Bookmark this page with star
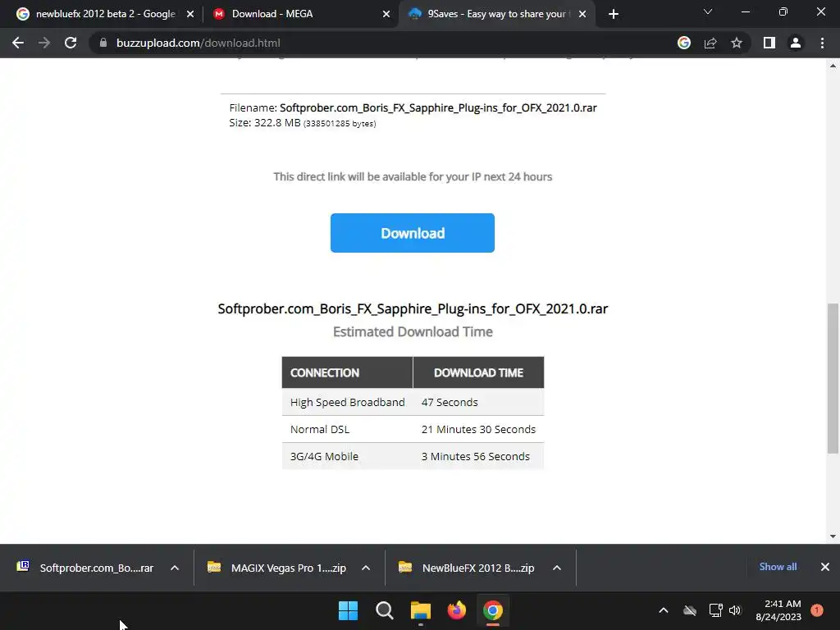840x630 pixels. (737, 43)
